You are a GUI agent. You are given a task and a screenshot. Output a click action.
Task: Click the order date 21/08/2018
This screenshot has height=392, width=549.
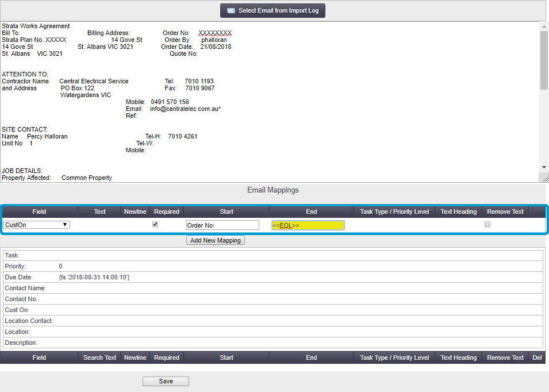tap(216, 47)
